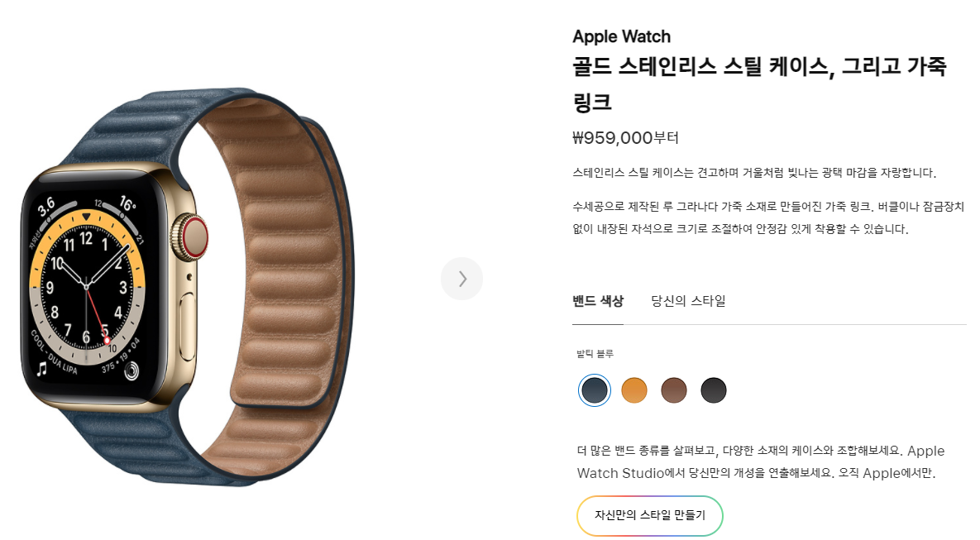Choose the black band color swatch
Screen dimensions: 980x540
(x=714, y=390)
